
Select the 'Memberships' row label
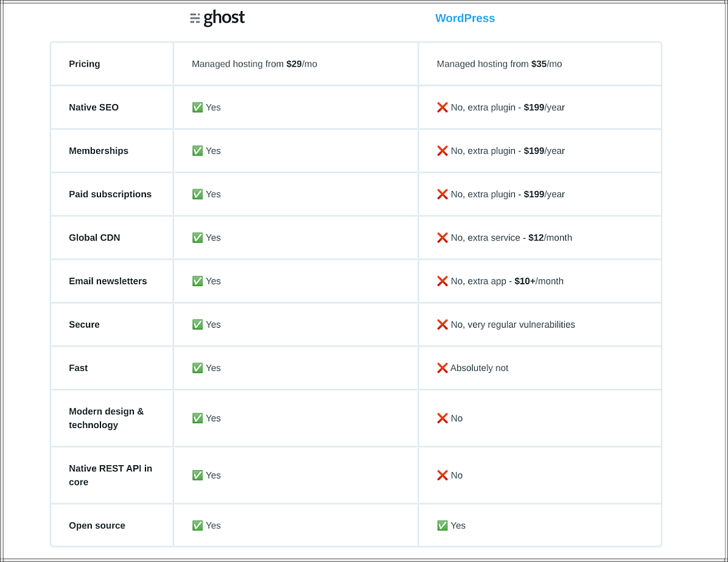coord(99,151)
